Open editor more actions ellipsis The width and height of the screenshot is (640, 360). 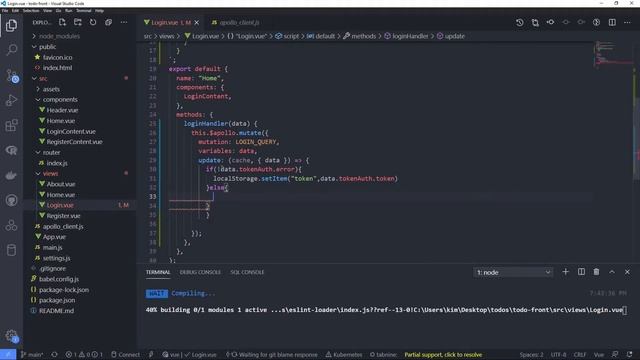(x=627, y=22)
